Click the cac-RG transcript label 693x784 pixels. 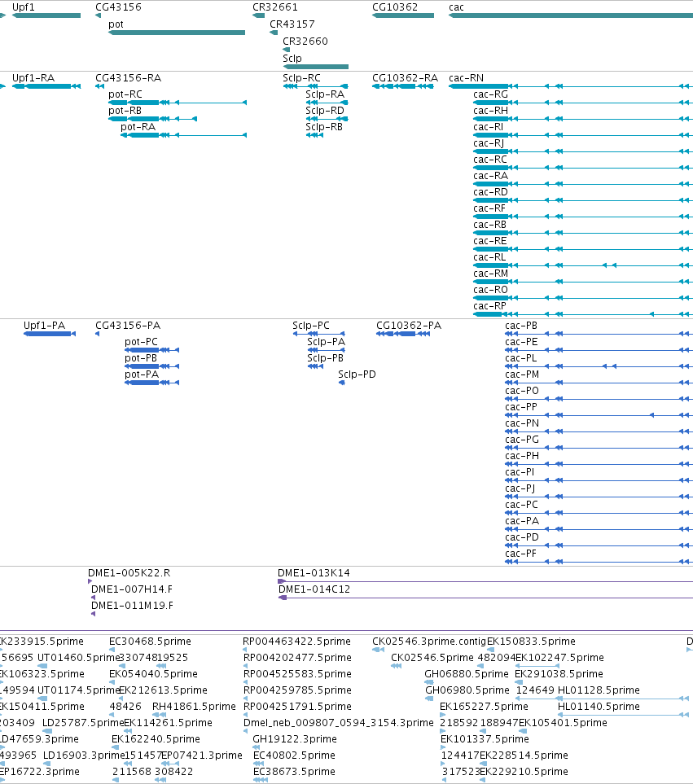490,94
